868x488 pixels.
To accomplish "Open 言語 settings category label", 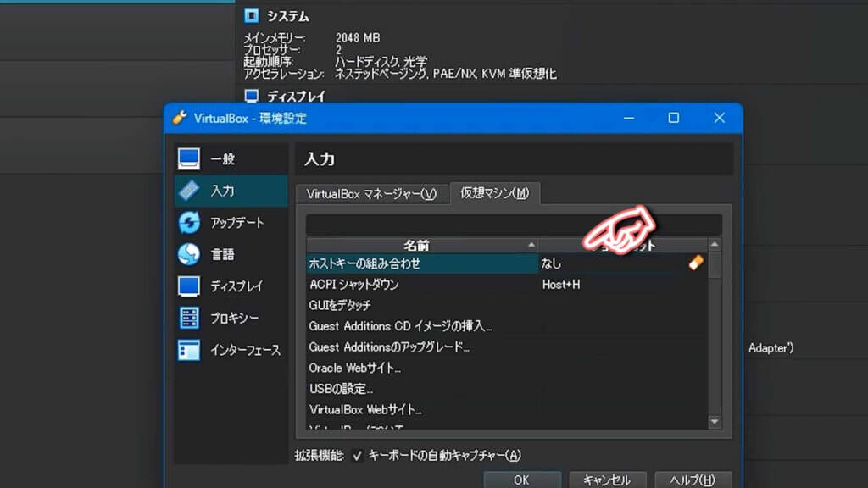I will [223, 254].
